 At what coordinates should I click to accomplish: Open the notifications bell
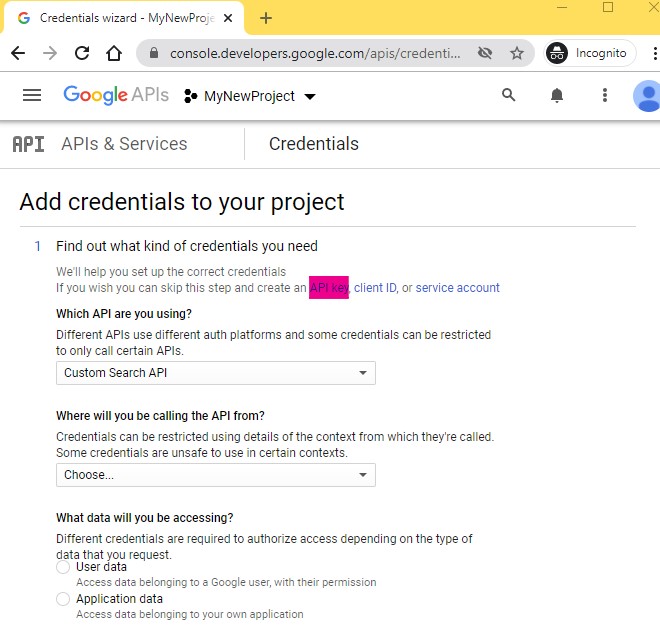(557, 95)
